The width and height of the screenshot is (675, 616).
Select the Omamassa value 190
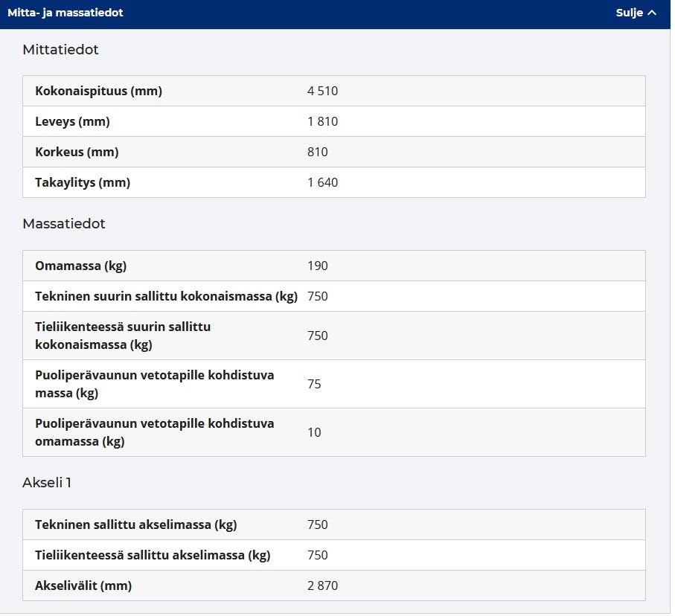click(318, 266)
